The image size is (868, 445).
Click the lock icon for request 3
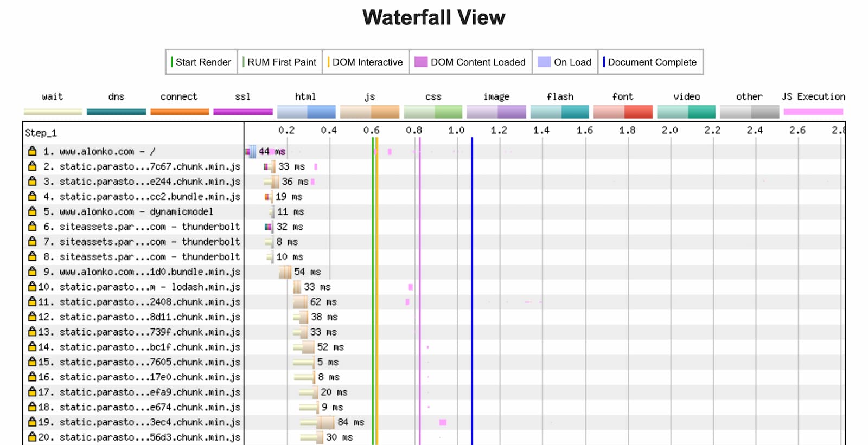[33, 182]
